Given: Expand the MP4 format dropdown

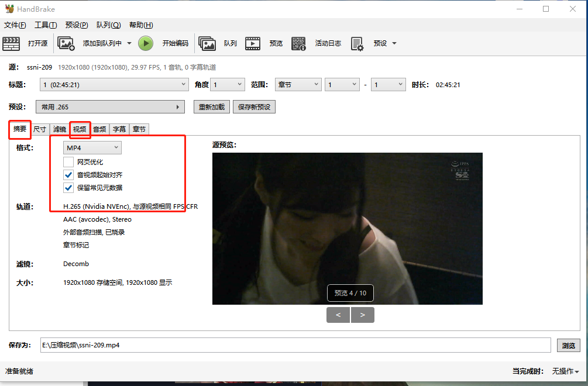Looking at the screenshot, I should (x=92, y=148).
